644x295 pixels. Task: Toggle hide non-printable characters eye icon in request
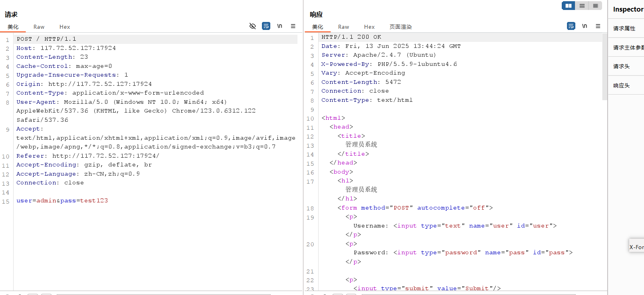pyautogui.click(x=252, y=26)
